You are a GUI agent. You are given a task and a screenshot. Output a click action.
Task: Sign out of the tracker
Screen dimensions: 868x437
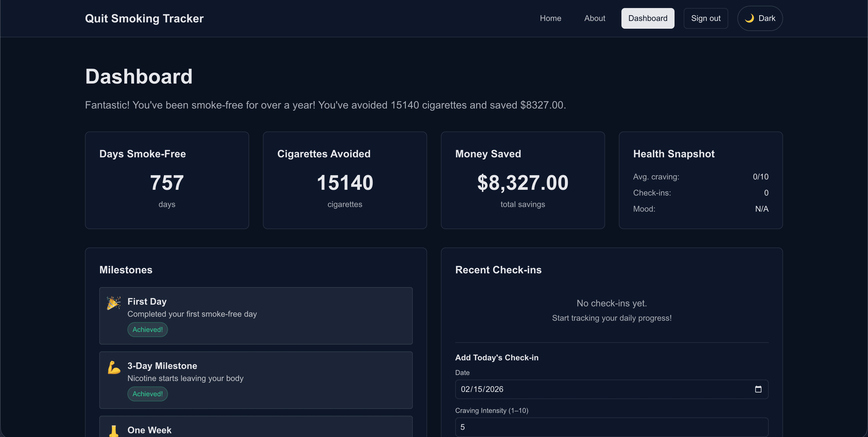coord(706,18)
